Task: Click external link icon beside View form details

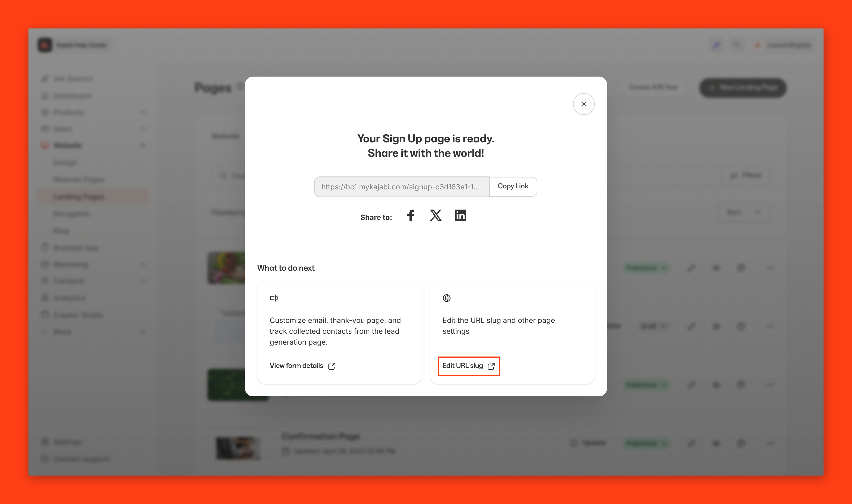Action: coord(332,366)
